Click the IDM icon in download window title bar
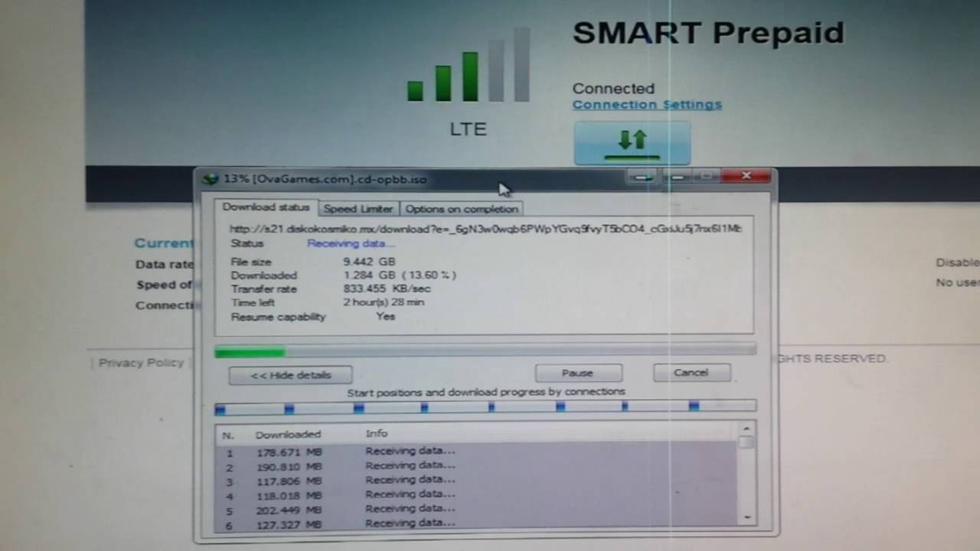The height and width of the screenshot is (551, 980). click(x=211, y=179)
